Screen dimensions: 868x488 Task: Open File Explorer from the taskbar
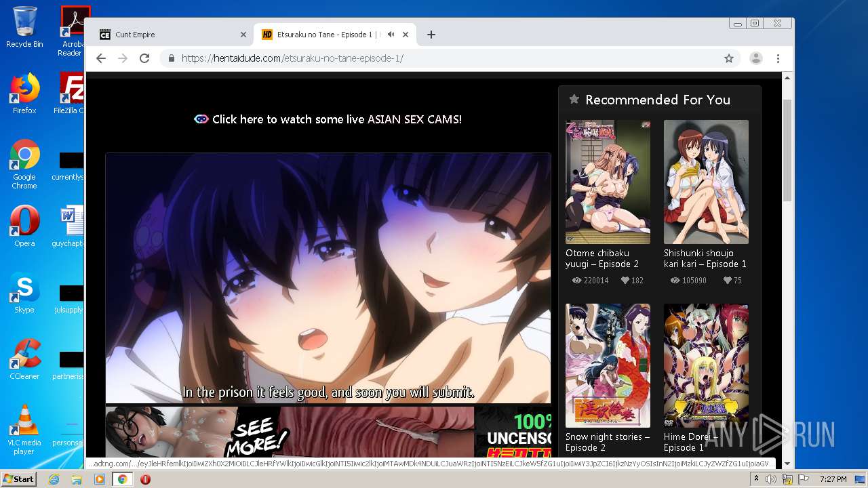77,479
